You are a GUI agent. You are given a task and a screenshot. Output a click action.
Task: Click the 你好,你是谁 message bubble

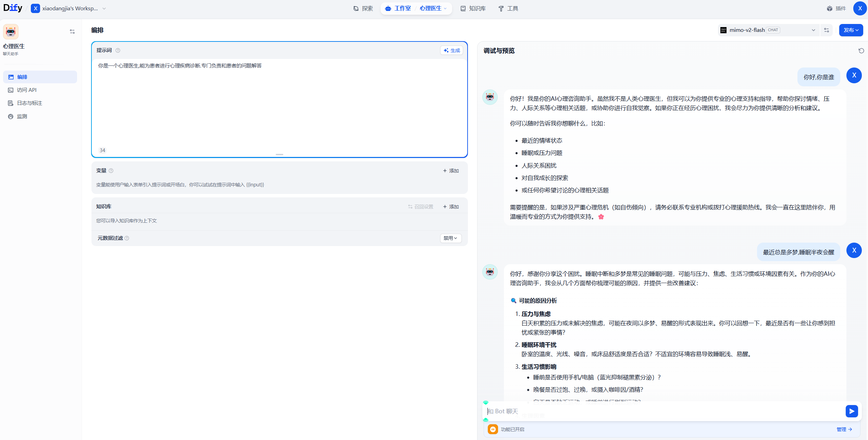[819, 77]
